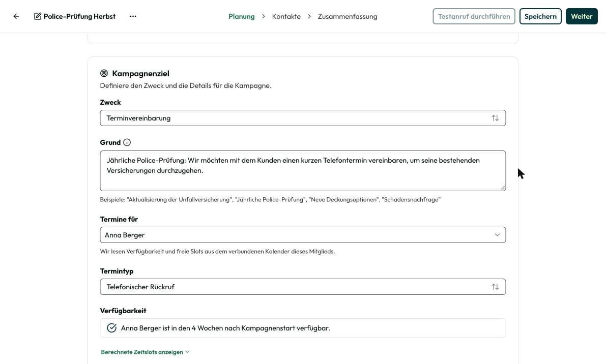Click the Testanruf durchführen button

(474, 16)
